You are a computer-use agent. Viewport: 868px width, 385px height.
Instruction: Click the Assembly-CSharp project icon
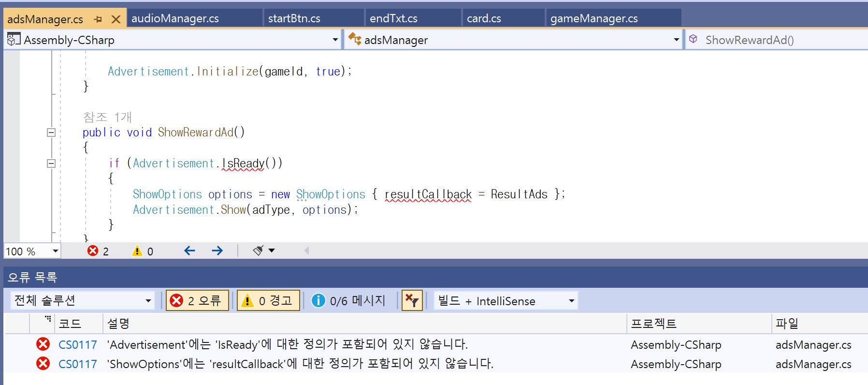click(14, 39)
